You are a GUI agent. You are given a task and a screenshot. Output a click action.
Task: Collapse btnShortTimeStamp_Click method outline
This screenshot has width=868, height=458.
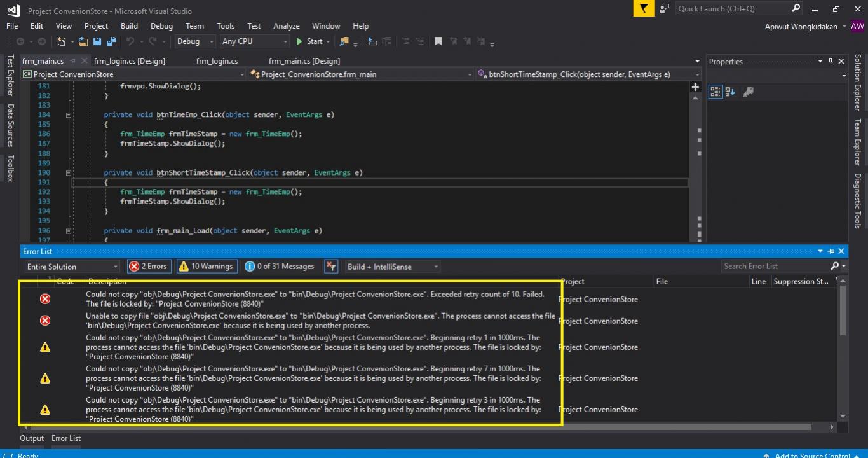pos(67,173)
